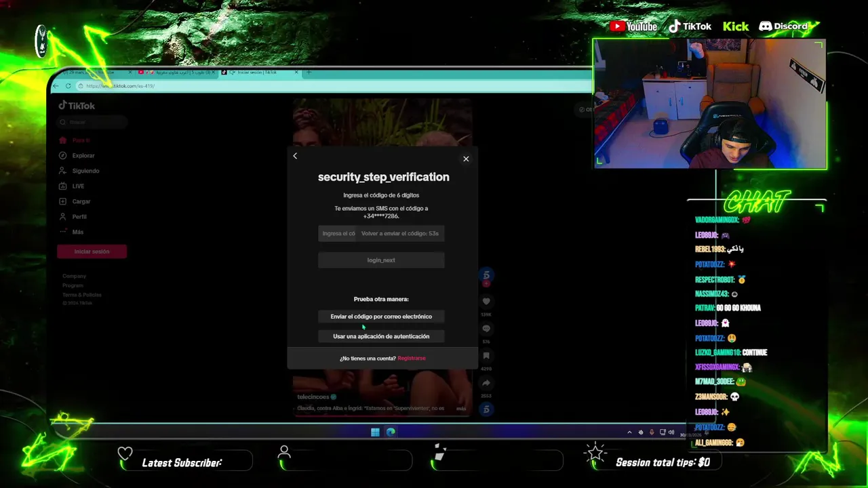Go back in the verification dialog

[295, 157]
